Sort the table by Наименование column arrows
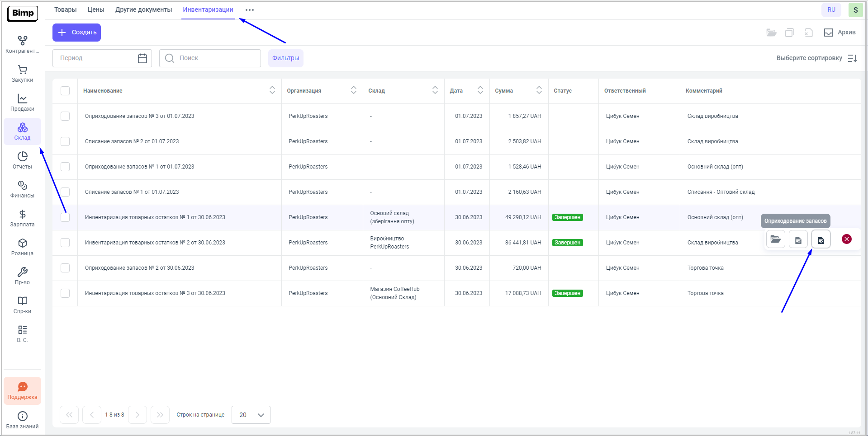This screenshot has height=436, width=868. click(x=272, y=90)
